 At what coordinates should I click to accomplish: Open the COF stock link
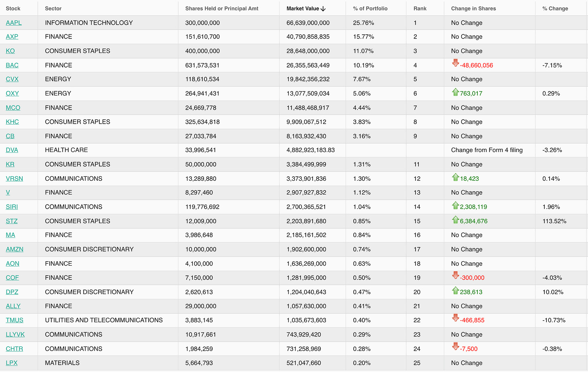pyautogui.click(x=13, y=278)
